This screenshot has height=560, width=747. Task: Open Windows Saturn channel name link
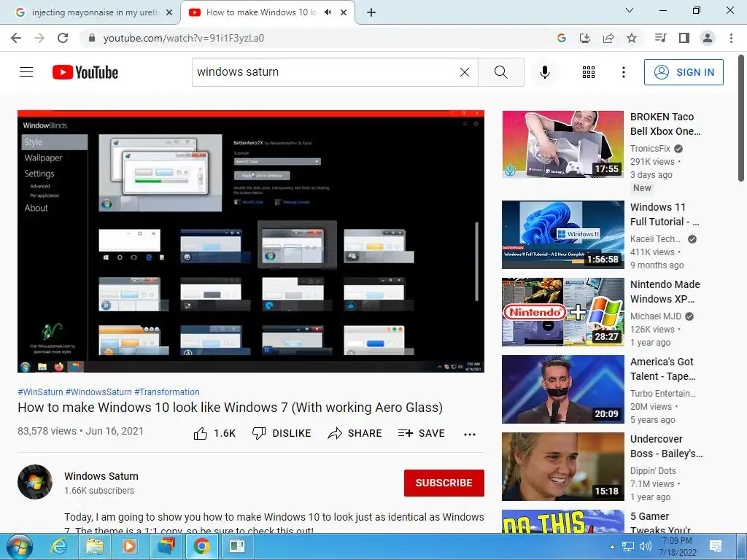101,476
